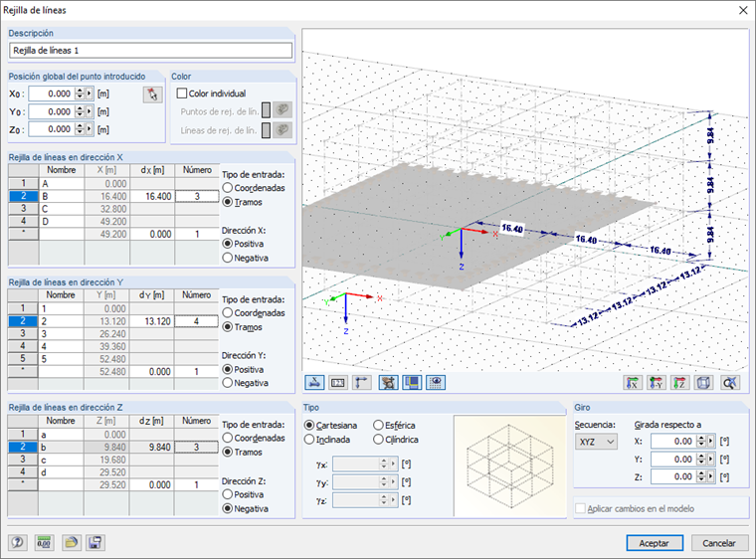The image size is (756, 559).
Task: Click the dz cell 9.840 in row b
Action: [152, 448]
